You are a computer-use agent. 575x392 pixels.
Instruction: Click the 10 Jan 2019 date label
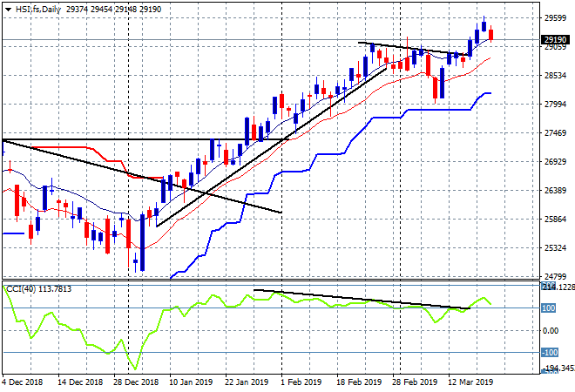coord(191,382)
